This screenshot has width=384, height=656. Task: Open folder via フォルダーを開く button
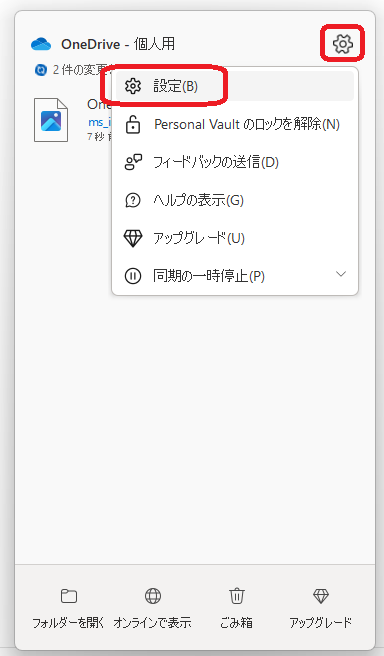coord(69,607)
